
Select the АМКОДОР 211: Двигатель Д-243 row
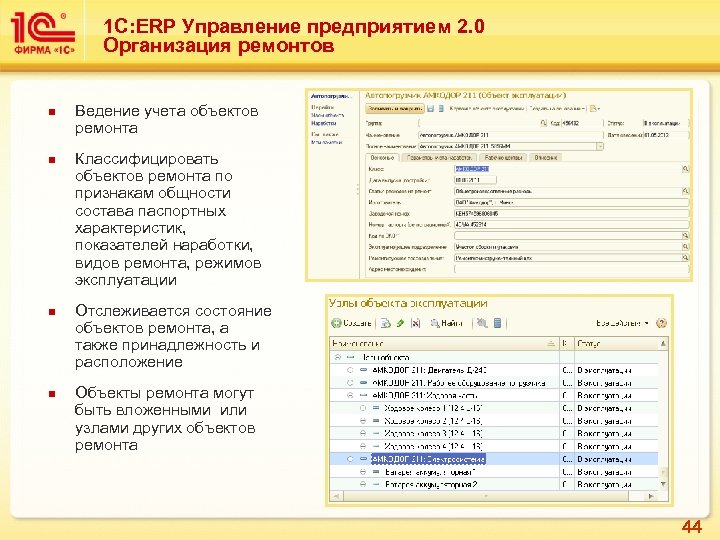coord(494,370)
